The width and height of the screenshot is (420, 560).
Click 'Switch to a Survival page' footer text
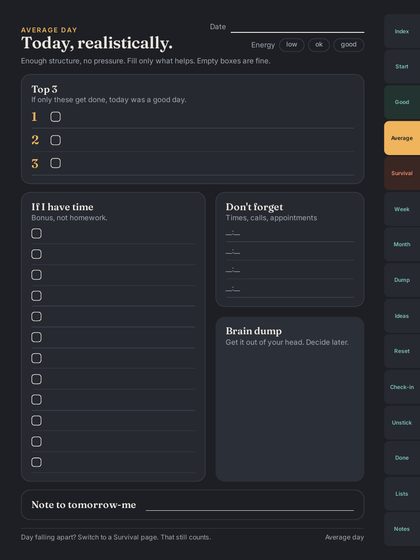(118, 537)
